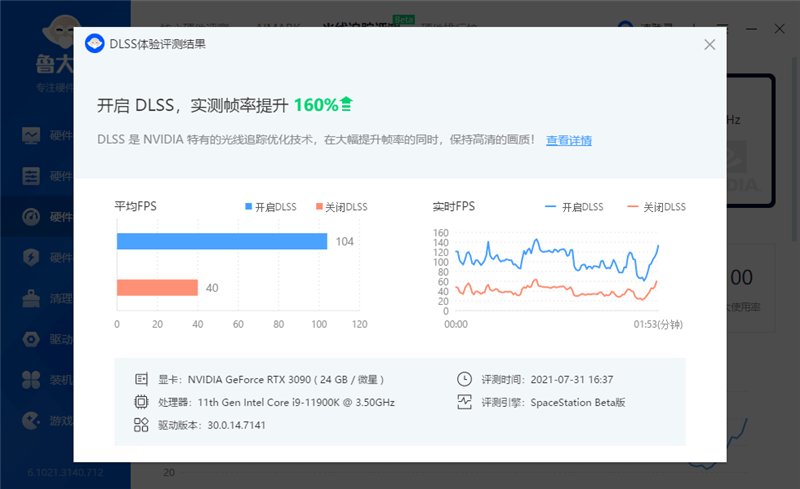
Task: Click the DLSS dialog logo icon
Action: (95, 44)
